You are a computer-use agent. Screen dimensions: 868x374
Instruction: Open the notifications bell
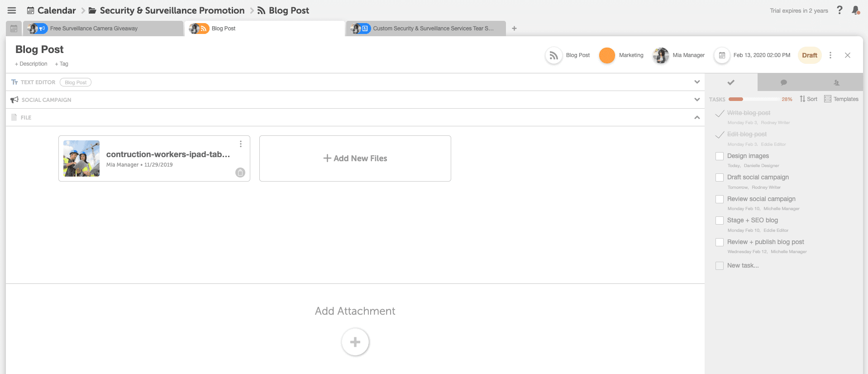pyautogui.click(x=855, y=10)
